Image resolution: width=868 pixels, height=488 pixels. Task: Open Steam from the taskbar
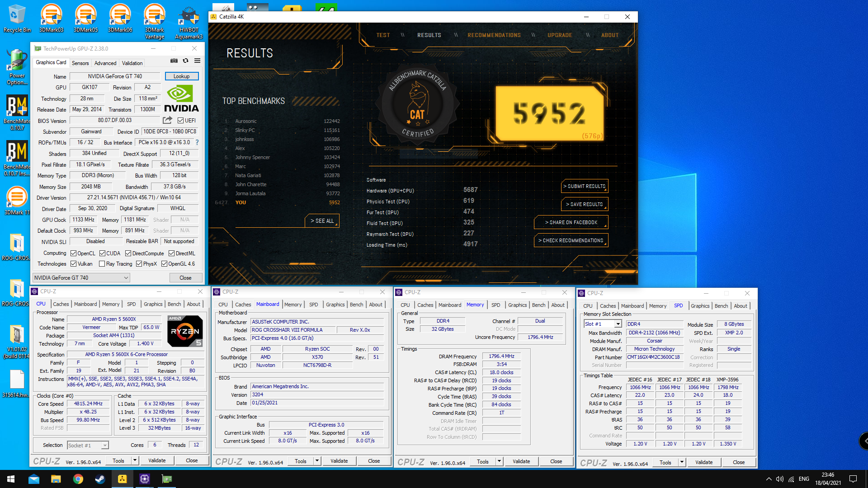(x=100, y=479)
